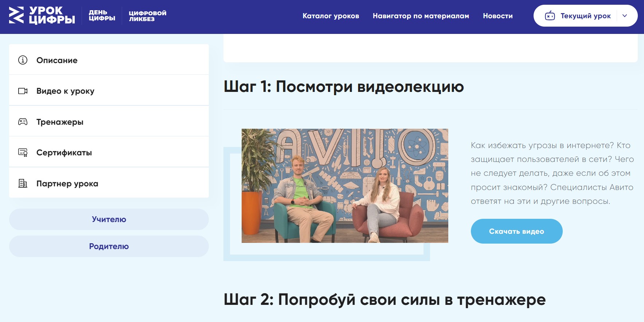Image resolution: width=644 pixels, height=322 pixels.
Task: Click the certificate icon next to Сертификаты
Action: coord(23,152)
